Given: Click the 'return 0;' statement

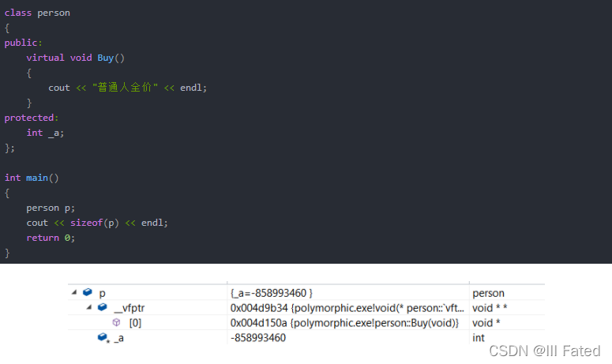Looking at the screenshot, I should [x=51, y=238].
